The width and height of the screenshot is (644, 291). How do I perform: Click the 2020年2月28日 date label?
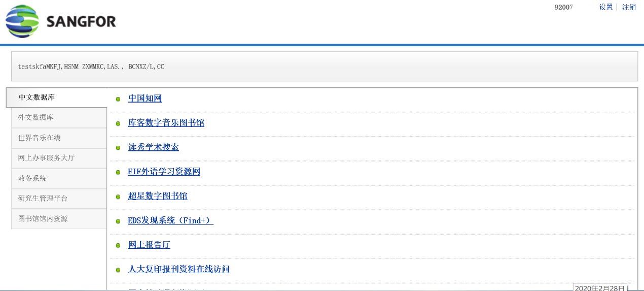(x=600, y=287)
